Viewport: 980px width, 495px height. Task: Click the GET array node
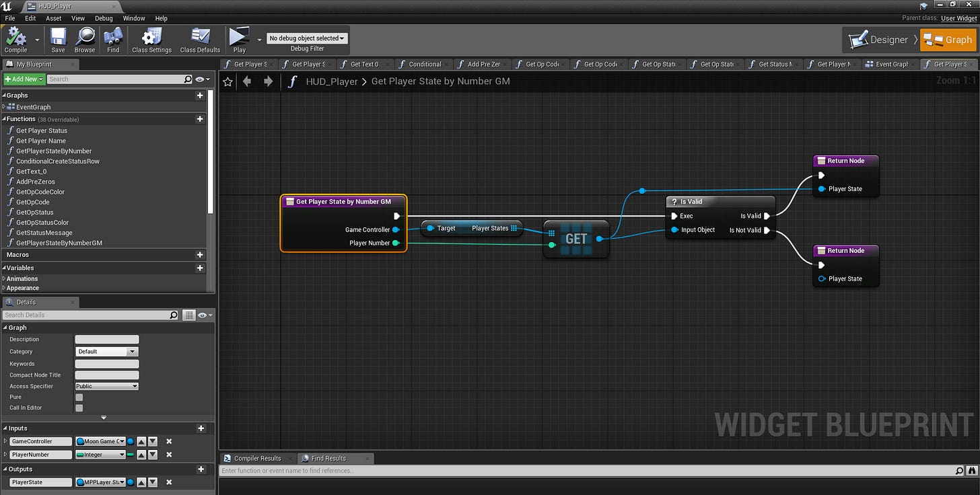(x=575, y=239)
